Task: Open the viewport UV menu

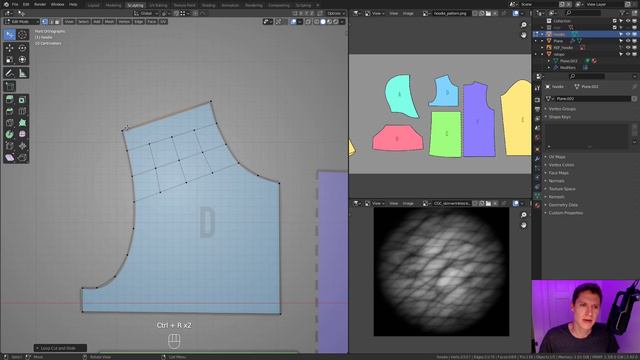Action: tap(163, 22)
